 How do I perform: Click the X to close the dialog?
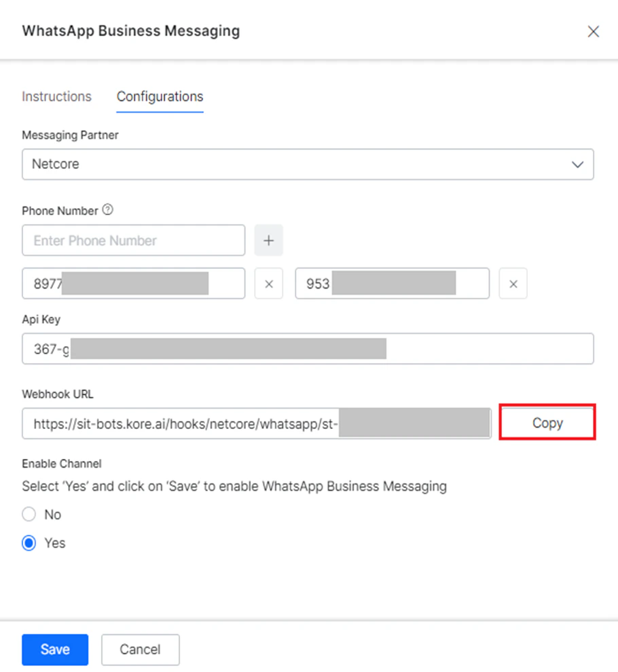click(593, 31)
